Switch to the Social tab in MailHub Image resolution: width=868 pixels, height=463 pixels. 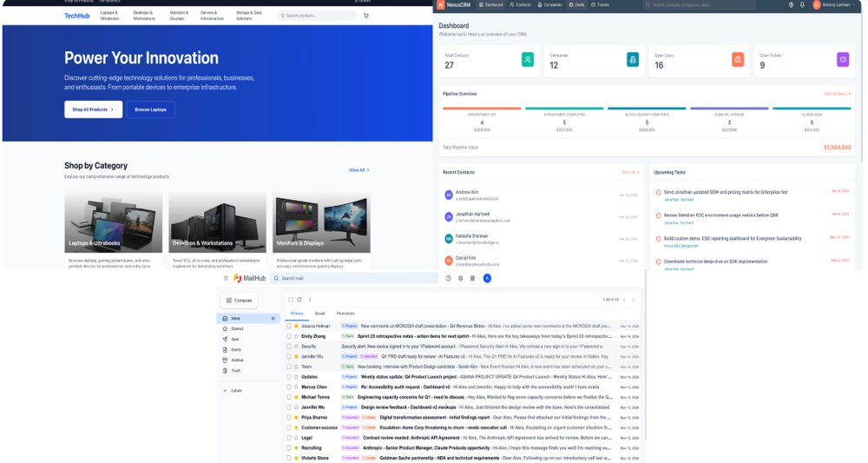point(320,314)
